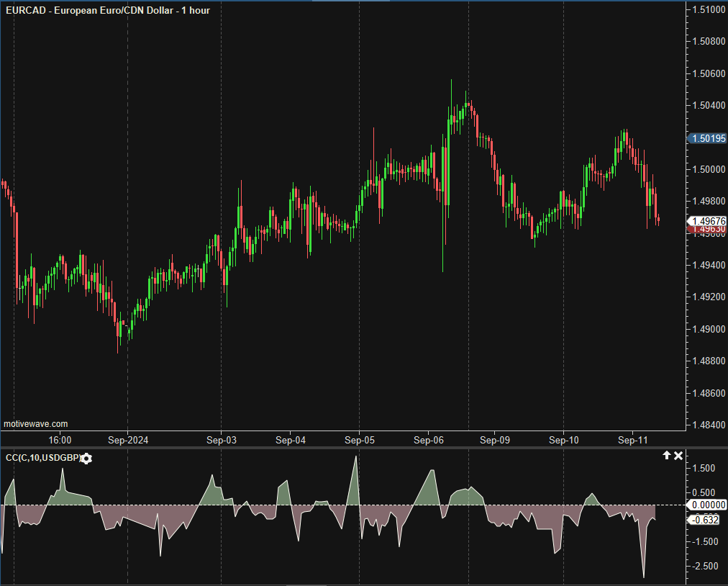Image resolution: width=728 pixels, height=586 pixels.
Task: Click the 1.48400 level on price axis
Action: coord(708,425)
